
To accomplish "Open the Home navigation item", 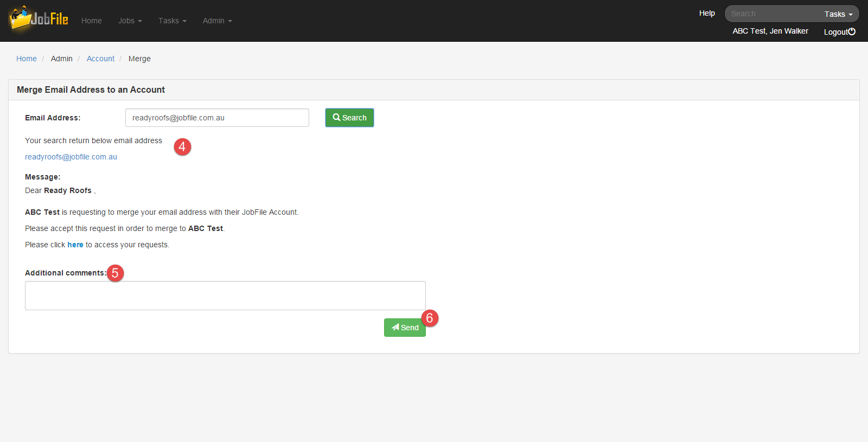I will 92,21.
